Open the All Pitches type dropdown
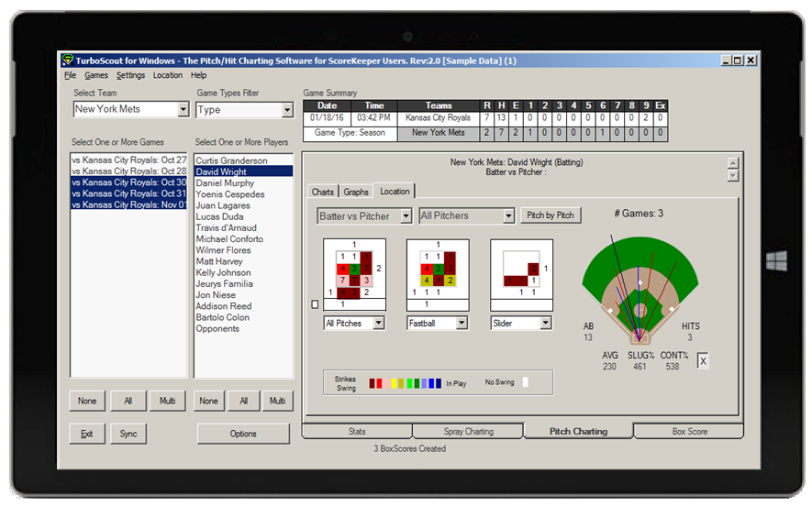 point(379,324)
